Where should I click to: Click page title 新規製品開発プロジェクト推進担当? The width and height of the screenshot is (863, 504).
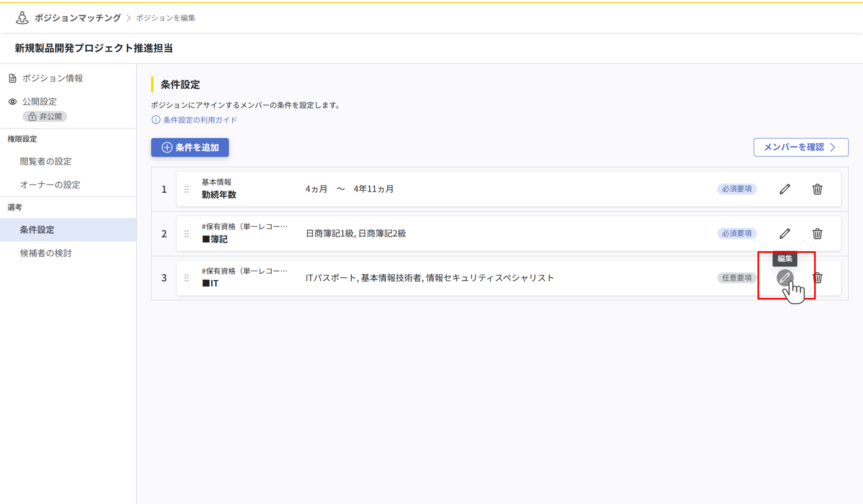[94, 48]
